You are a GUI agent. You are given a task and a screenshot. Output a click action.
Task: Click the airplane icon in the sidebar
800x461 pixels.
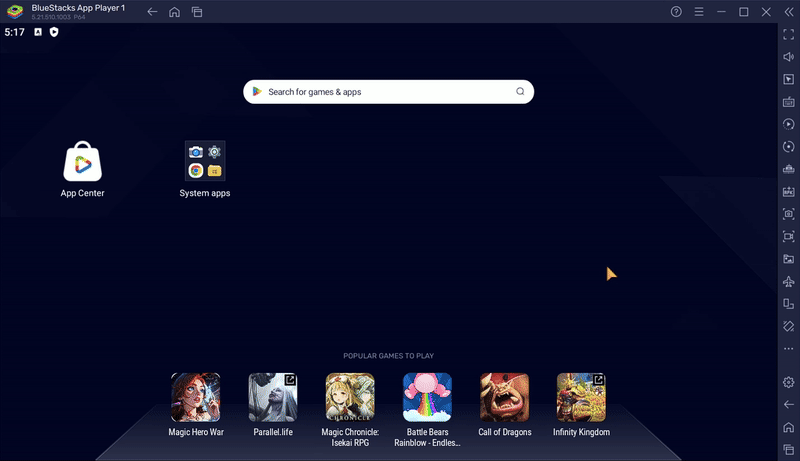point(788,281)
